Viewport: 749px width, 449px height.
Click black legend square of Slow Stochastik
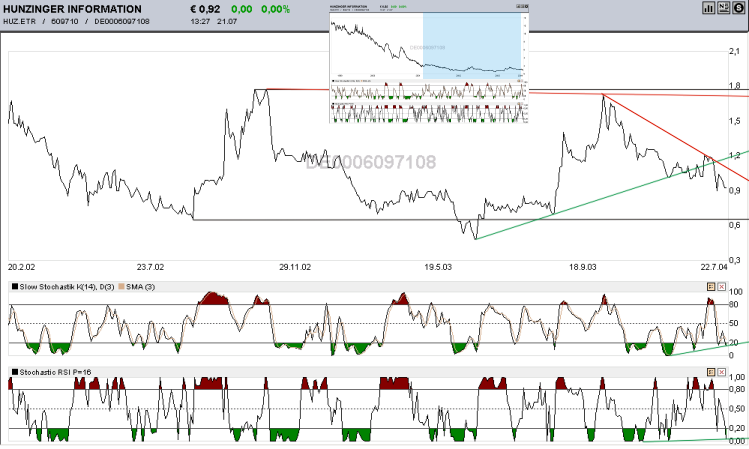(15, 287)
